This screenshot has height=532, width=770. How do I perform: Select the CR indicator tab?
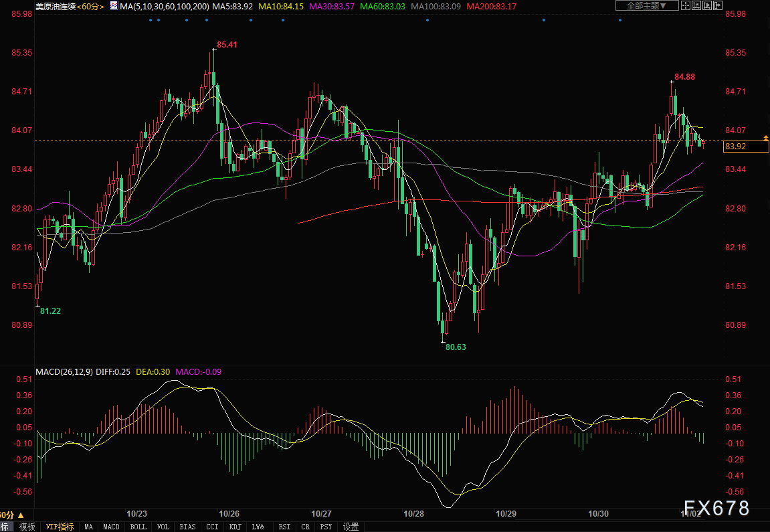point(306,527)
